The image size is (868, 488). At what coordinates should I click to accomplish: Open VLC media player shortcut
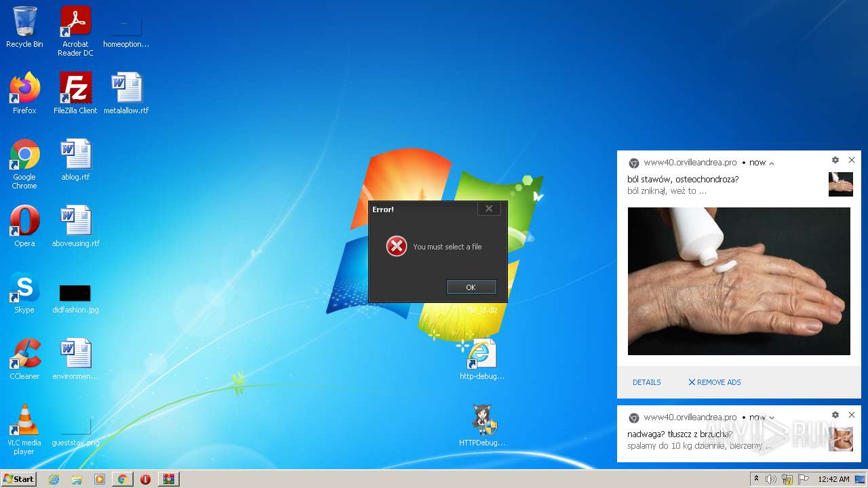[24, 430]
